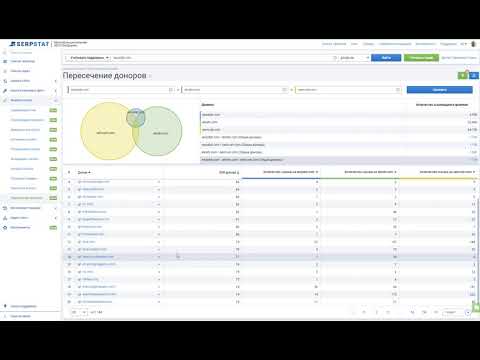Focus the second domain comparison input
The height and width of the screenshot is (360, 480).
(x=235, y=90)
